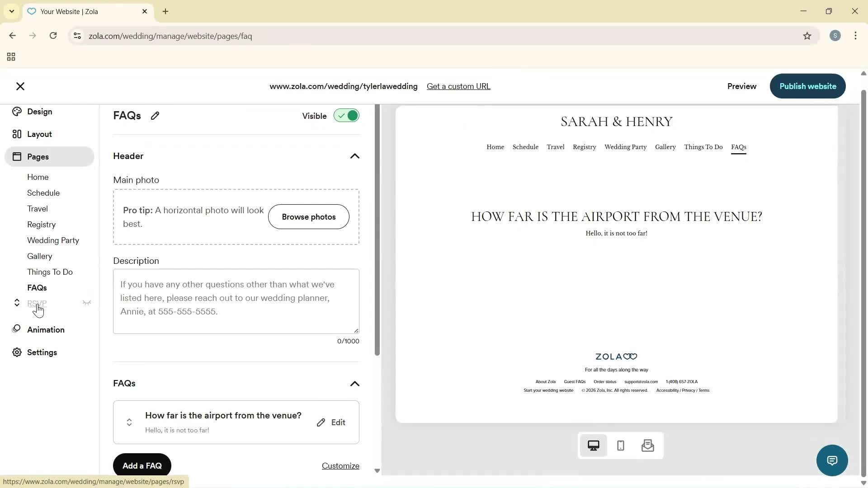The height and width of the screenshot is (488, 868).
Task: Click the Publish website button
Action: [807, 86]
